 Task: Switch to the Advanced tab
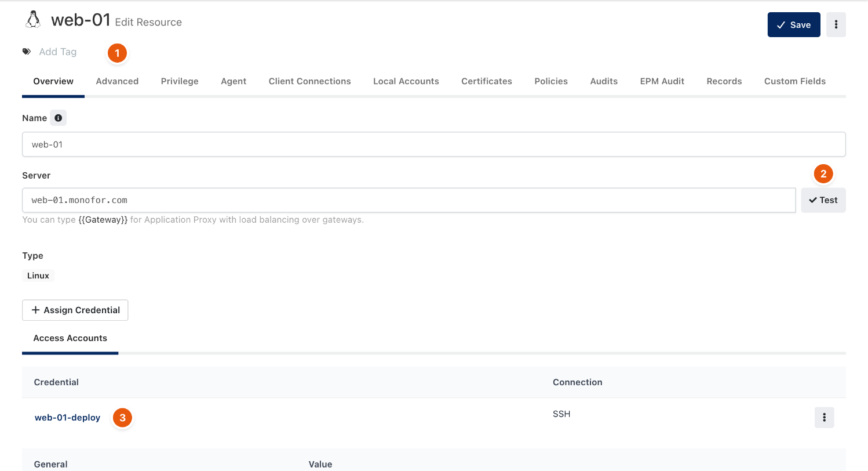click(117, 81)
